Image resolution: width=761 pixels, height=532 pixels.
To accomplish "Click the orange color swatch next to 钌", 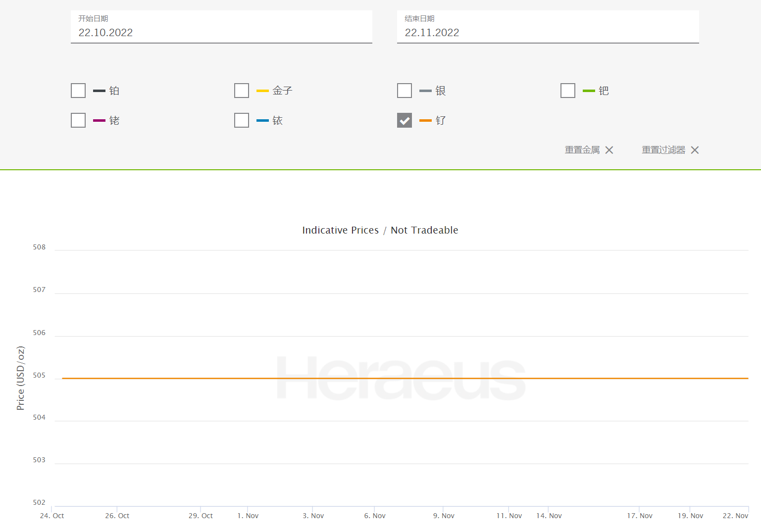I will [425, 120].
